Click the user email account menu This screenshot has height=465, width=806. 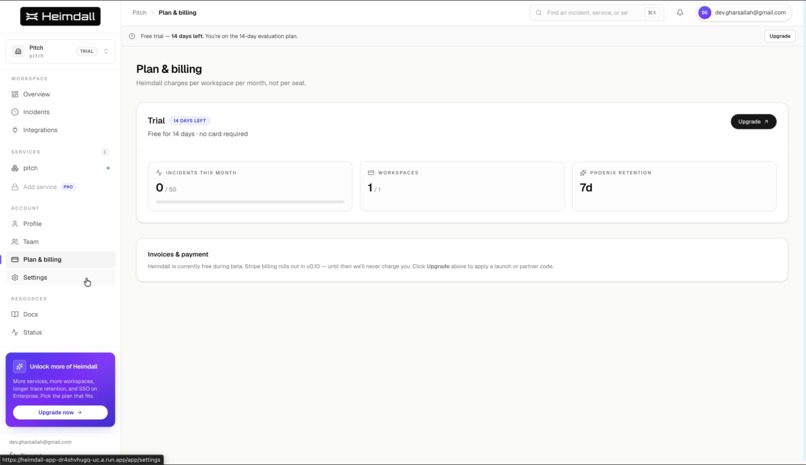(743, 12)
